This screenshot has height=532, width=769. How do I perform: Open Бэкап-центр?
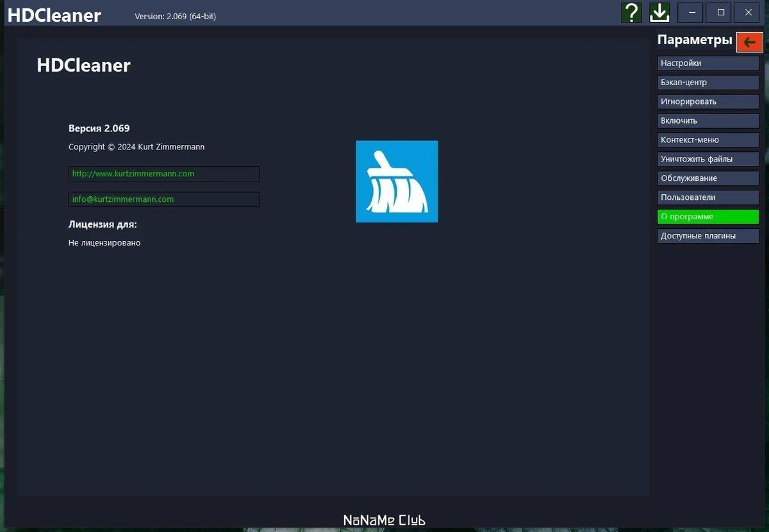pyautogui.click(x=708, y=83)
